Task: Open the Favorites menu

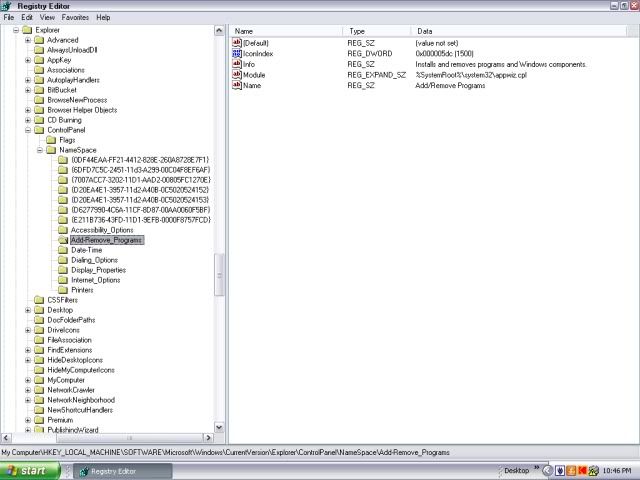Action: coord(75,18)
